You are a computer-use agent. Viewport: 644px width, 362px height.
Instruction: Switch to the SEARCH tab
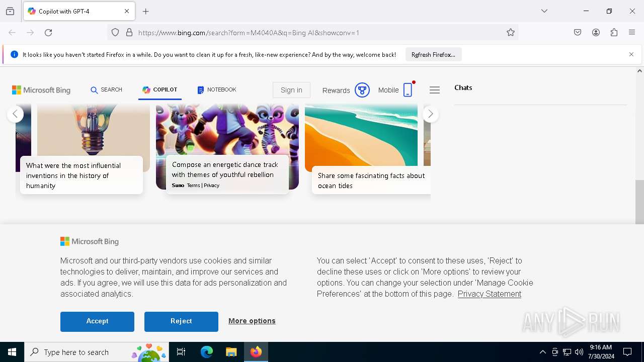click(106, 89)
